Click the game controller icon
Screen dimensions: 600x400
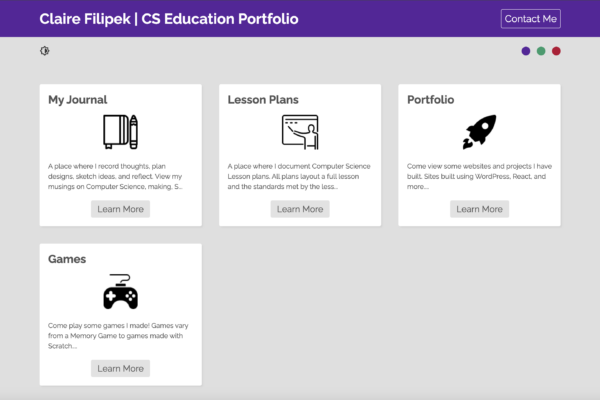(121, 291)
